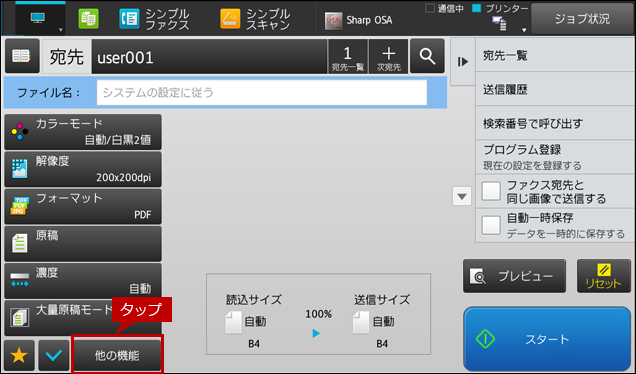The width and height of the screenshot is (636, 374).
Task: Open the address book icon
Action: coord(22,56)
